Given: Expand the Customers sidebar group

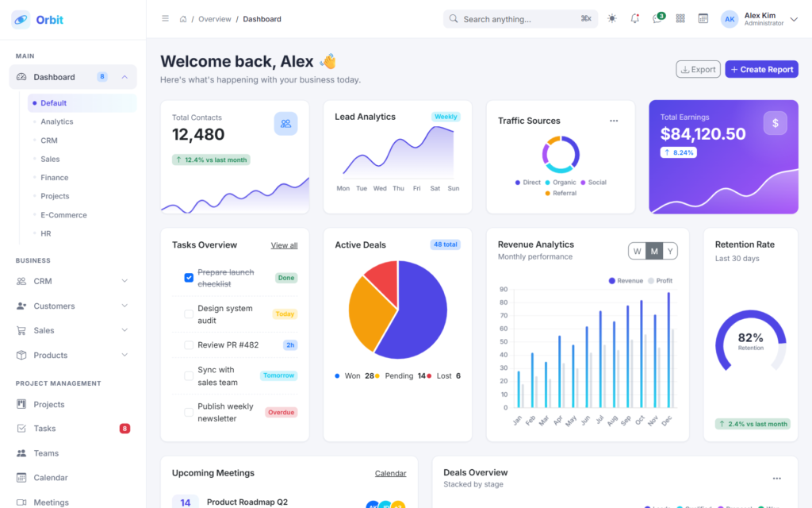Looking at the screenshot, I should (72, 306).
